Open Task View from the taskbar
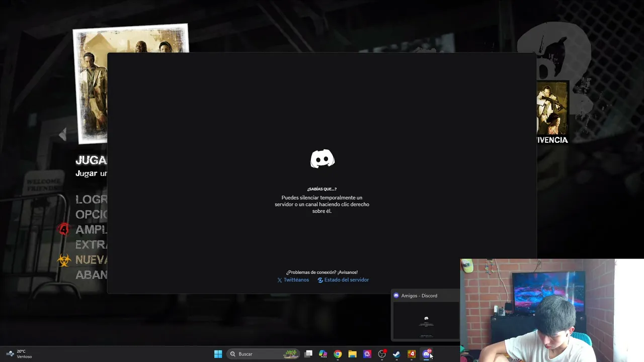 pos(308,354)
